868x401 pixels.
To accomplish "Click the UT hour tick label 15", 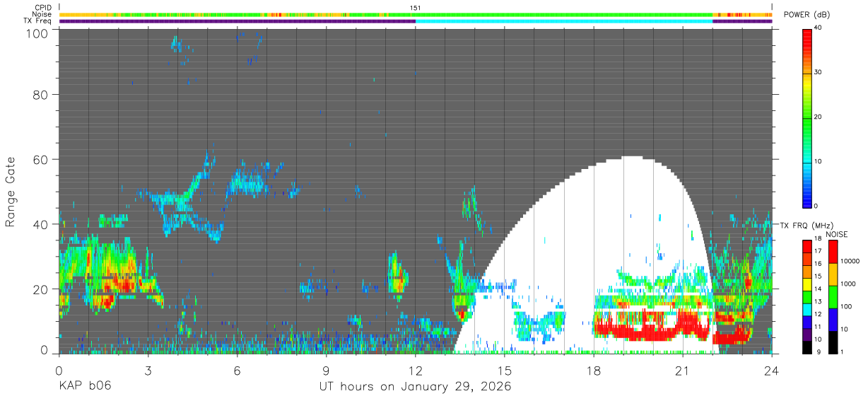I will tap(505, 370).
